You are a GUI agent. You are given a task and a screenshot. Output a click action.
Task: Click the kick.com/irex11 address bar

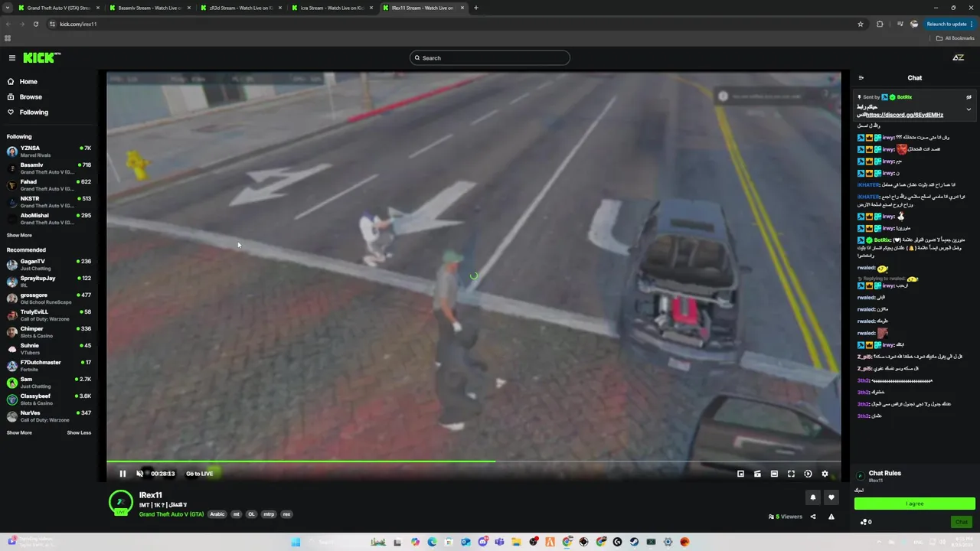(452, 24)
